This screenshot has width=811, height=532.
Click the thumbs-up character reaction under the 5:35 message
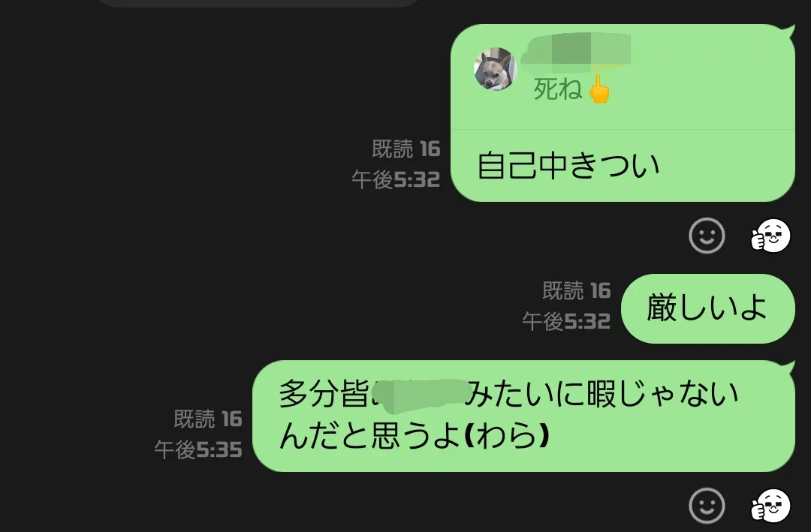(x=770, y=506)
